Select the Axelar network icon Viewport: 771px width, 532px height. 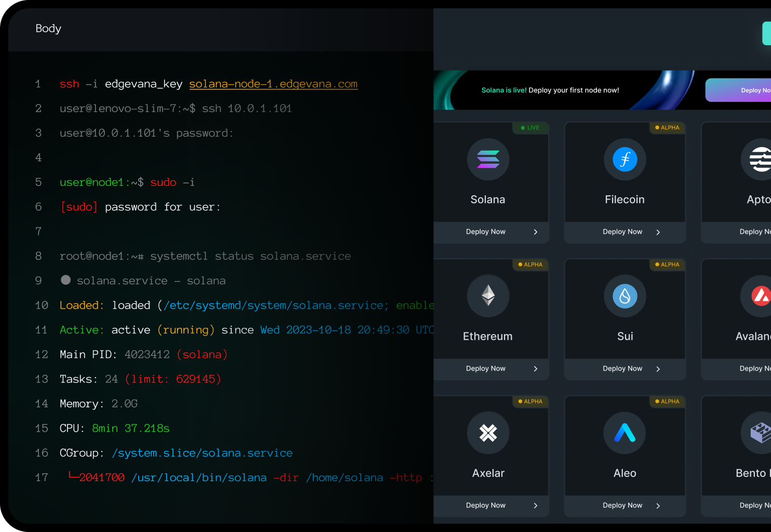tap(488, 433)
